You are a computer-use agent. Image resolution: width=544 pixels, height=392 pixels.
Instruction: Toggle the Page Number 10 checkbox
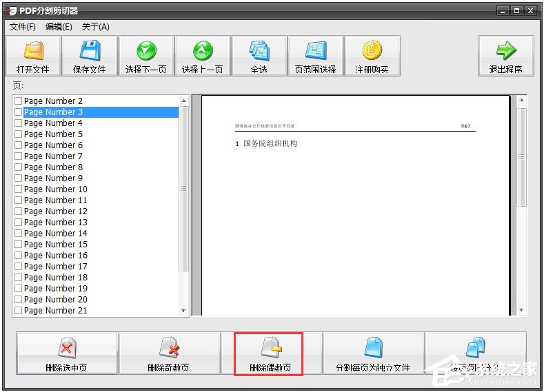(18, 189)
